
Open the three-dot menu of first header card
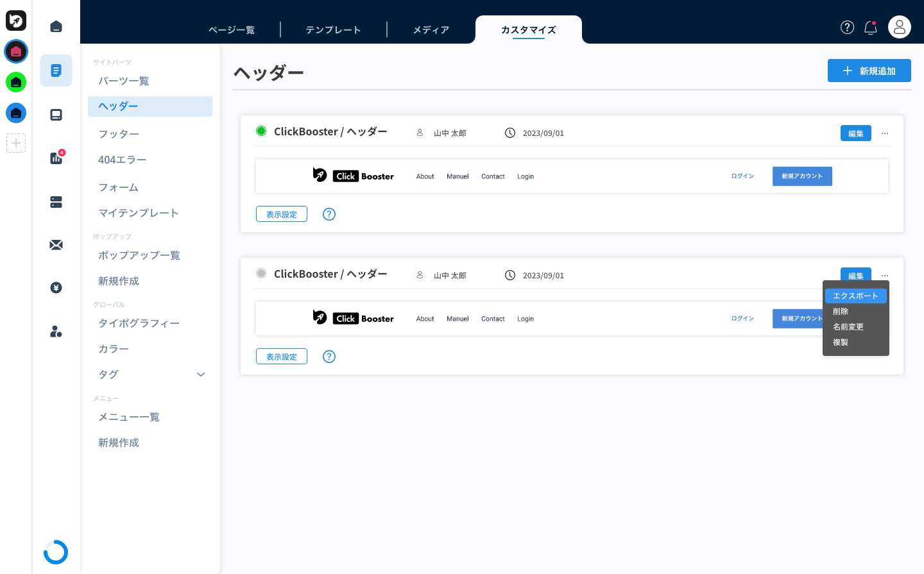(885, 133)
